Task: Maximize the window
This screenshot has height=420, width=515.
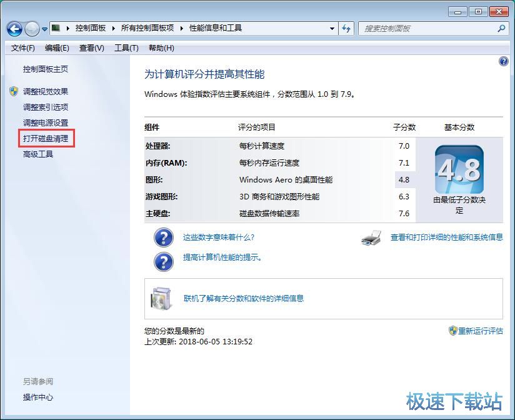Action: (478, 12)
